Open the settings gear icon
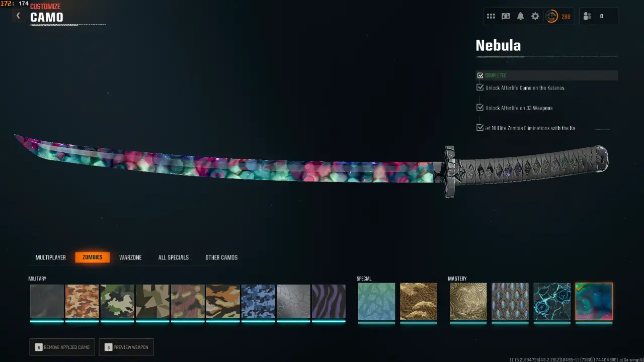644x362 pixels. click(x=535, y=16)
